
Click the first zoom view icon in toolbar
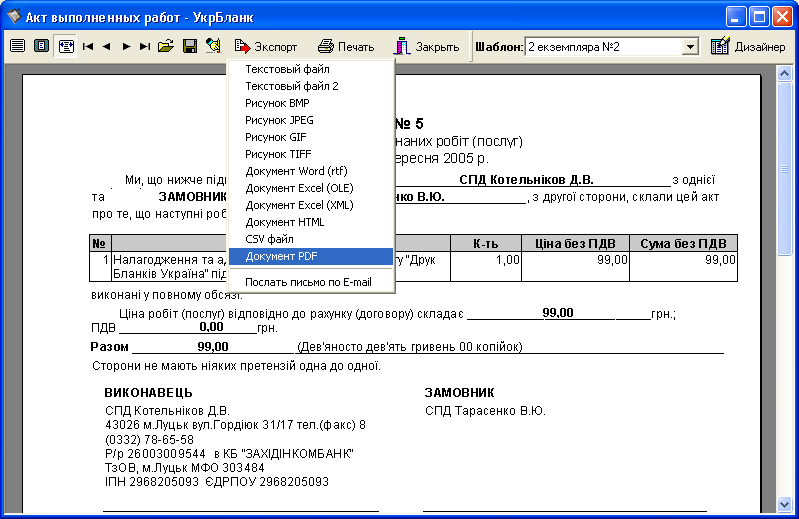[16, 46]
